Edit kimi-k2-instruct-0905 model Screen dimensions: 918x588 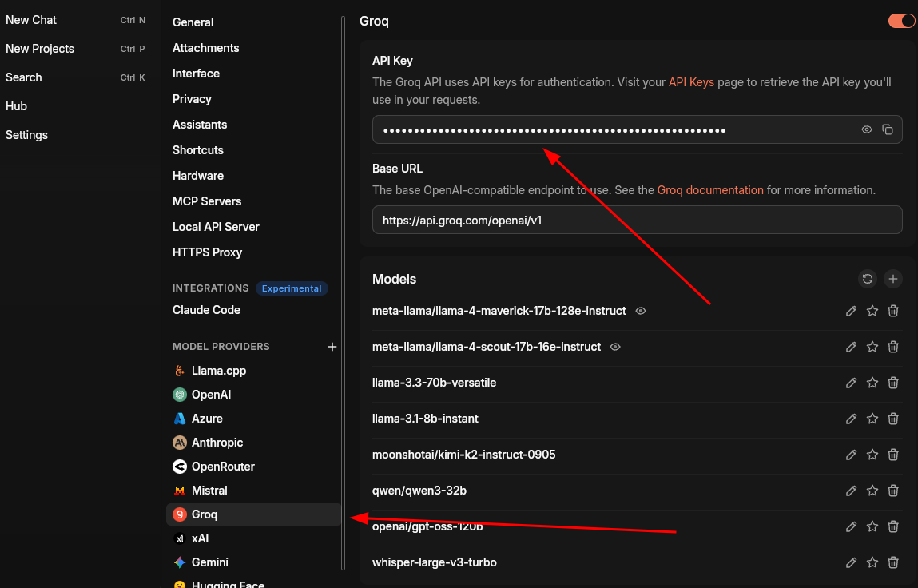coord(851,455)
